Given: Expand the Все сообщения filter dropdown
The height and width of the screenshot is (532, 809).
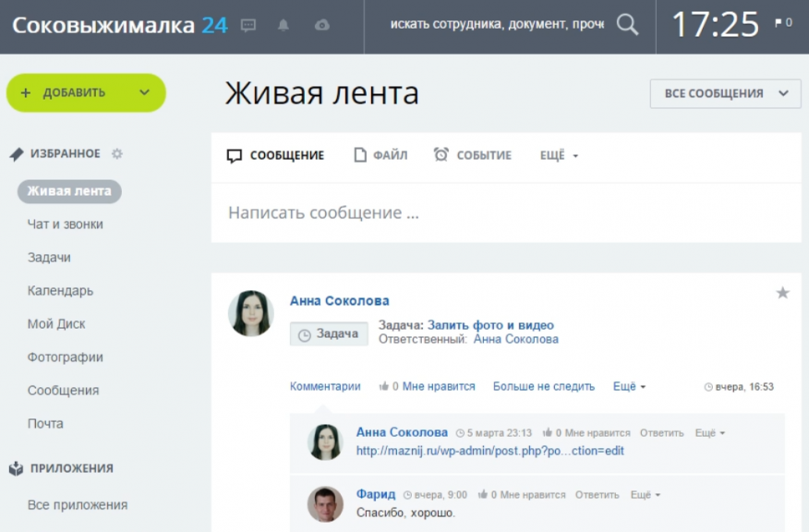Looking at the screenshot, I should pos(725,93).
